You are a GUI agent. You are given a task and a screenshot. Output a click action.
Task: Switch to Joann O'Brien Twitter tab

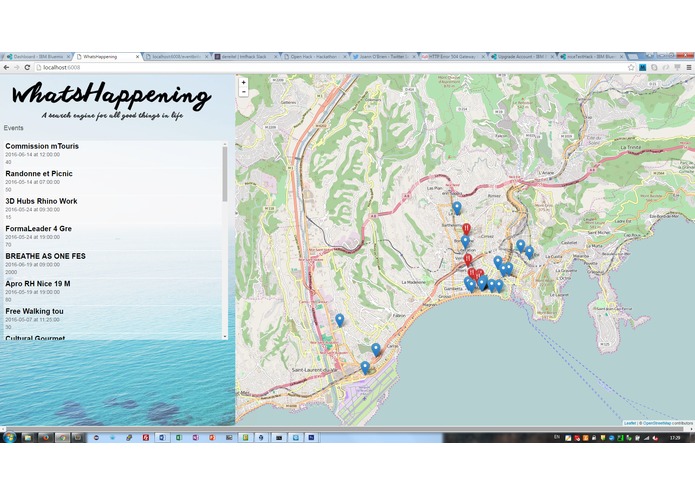point(383,57)
